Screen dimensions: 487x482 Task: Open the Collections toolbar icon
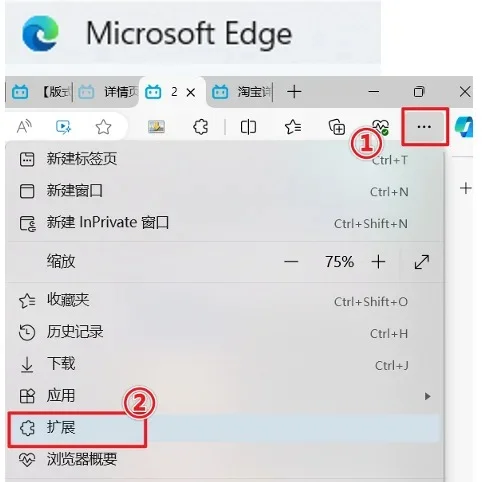tap(337, 127)
